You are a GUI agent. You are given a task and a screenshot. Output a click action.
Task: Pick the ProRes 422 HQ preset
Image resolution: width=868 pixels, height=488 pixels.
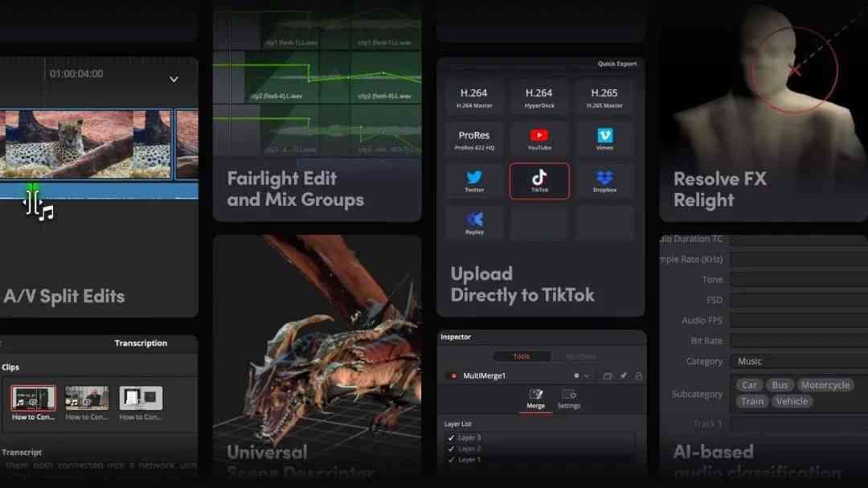coord(474,138)
